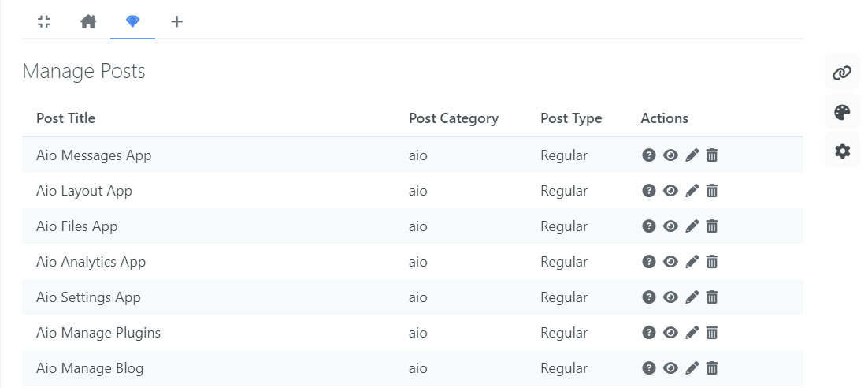This screenshot has height=388, width=868.
Task: Add a new tab with plus
Action: click(176, 21)
